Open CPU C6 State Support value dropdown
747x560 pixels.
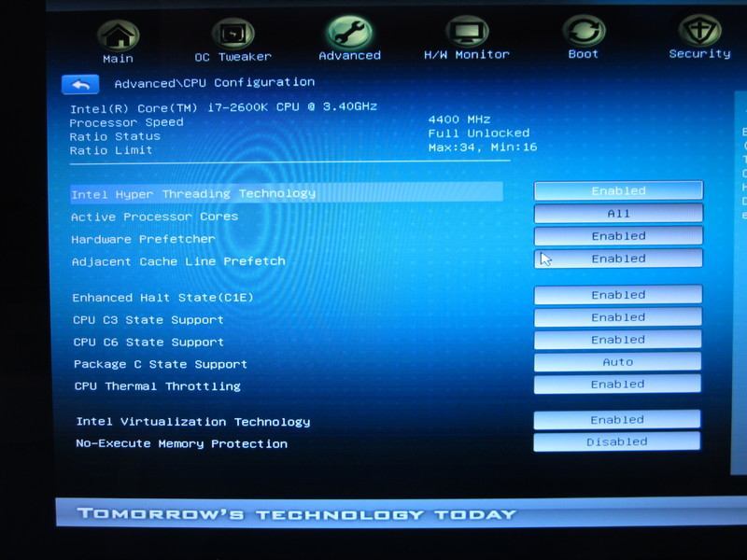[x=618, y=340]
